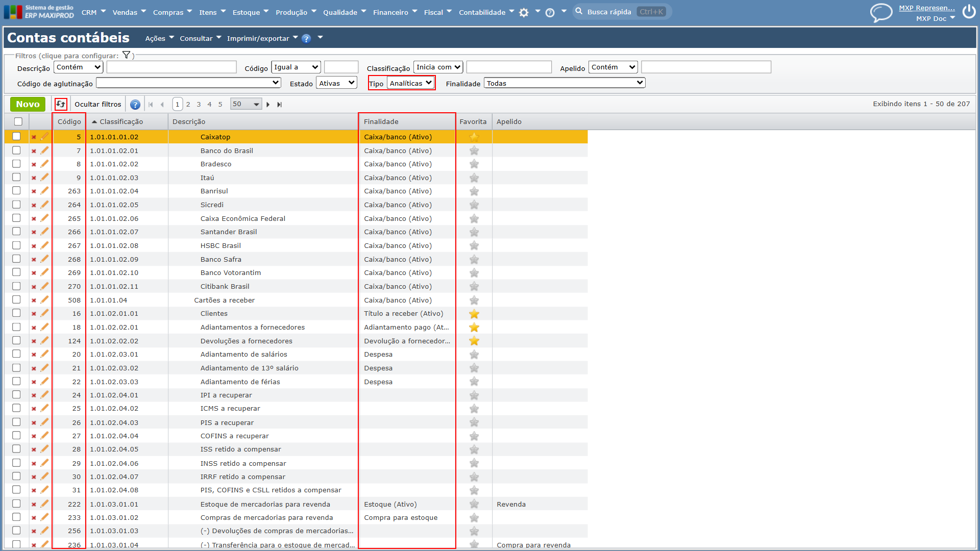The width and height of the screenshot is (980, 551).
Task: Open the Tipo dropdown showing Analíticas
Action: [410, 83]
